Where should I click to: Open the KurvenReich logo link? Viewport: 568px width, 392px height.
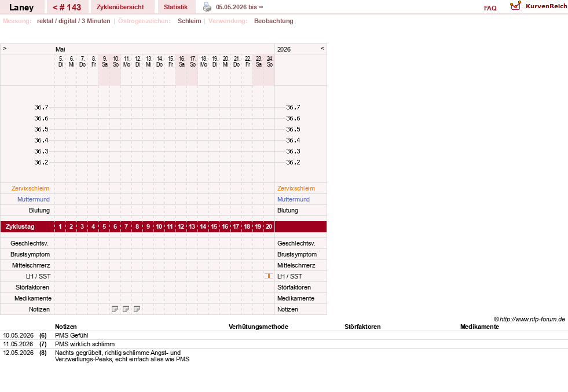pyautogui.click(x=538, y=6)
